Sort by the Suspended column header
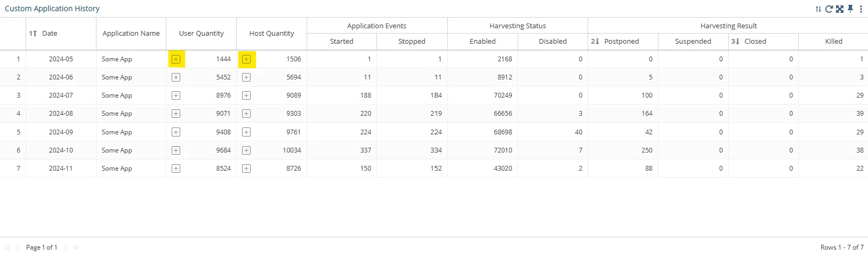The width and height of the screenshot is (868, 256). coord(693,41)
